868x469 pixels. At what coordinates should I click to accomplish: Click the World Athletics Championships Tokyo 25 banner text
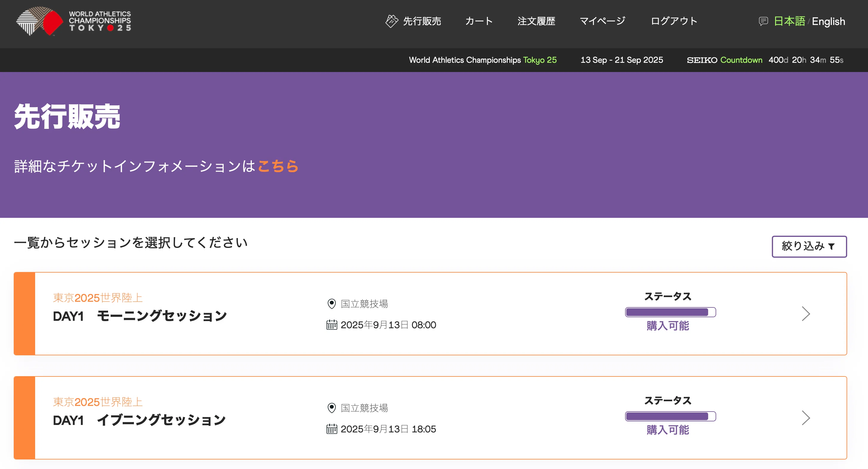coord(483,60)
